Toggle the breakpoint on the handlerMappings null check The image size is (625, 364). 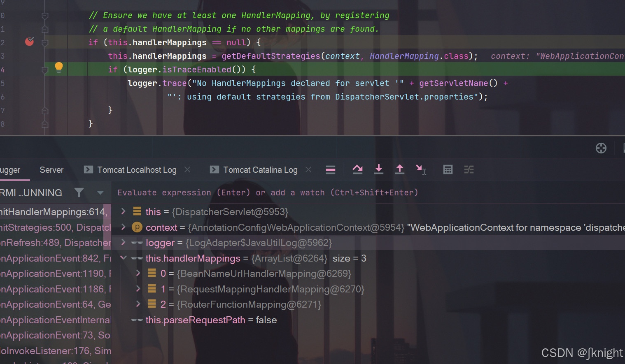pos(29,42)
